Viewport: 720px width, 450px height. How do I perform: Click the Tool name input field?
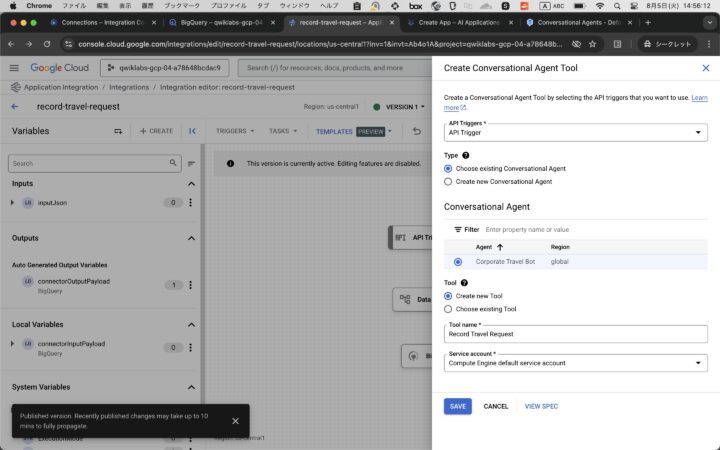click(x=575, y=334)
